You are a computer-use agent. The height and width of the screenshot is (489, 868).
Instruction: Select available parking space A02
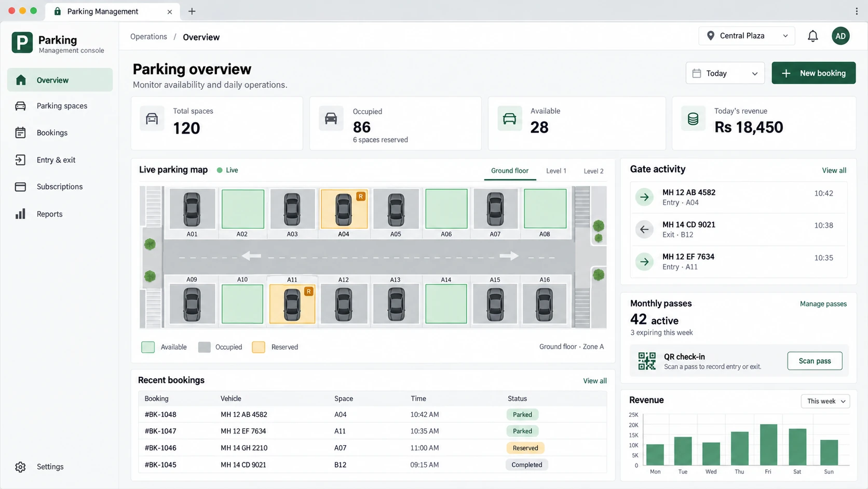[242, 209]
